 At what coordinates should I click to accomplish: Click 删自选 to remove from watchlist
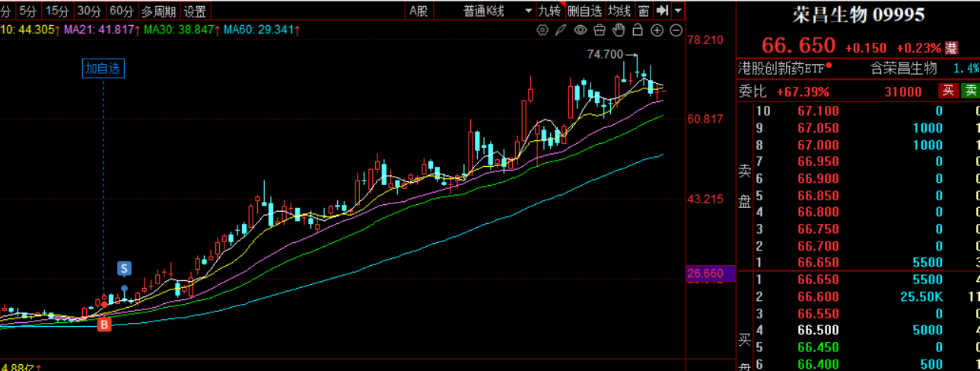[x=584, y=11]
